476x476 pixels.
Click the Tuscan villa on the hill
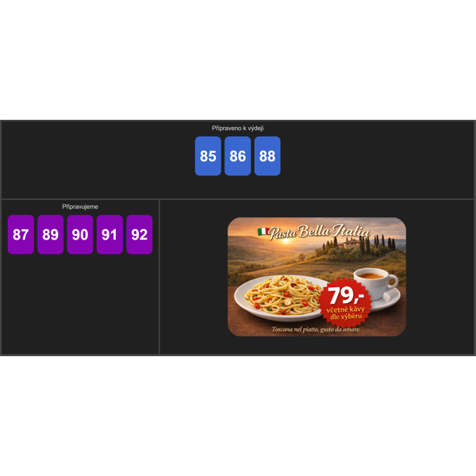(x=351, y=244)
